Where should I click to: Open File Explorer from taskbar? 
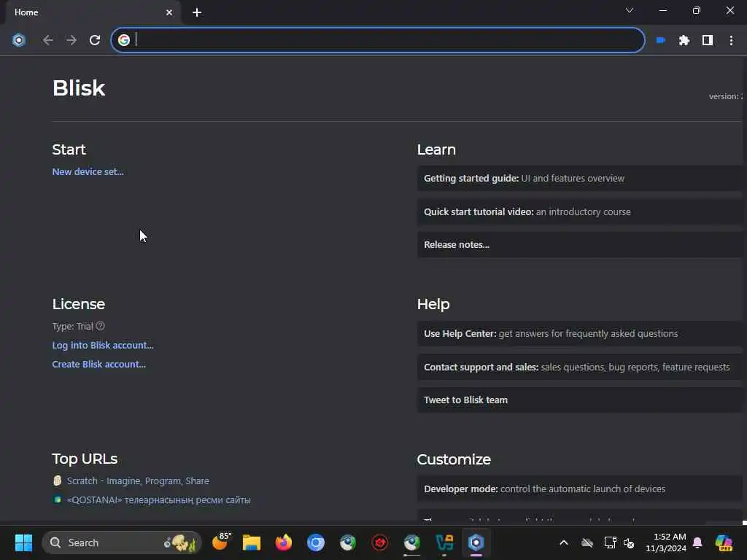coord(252,542)
